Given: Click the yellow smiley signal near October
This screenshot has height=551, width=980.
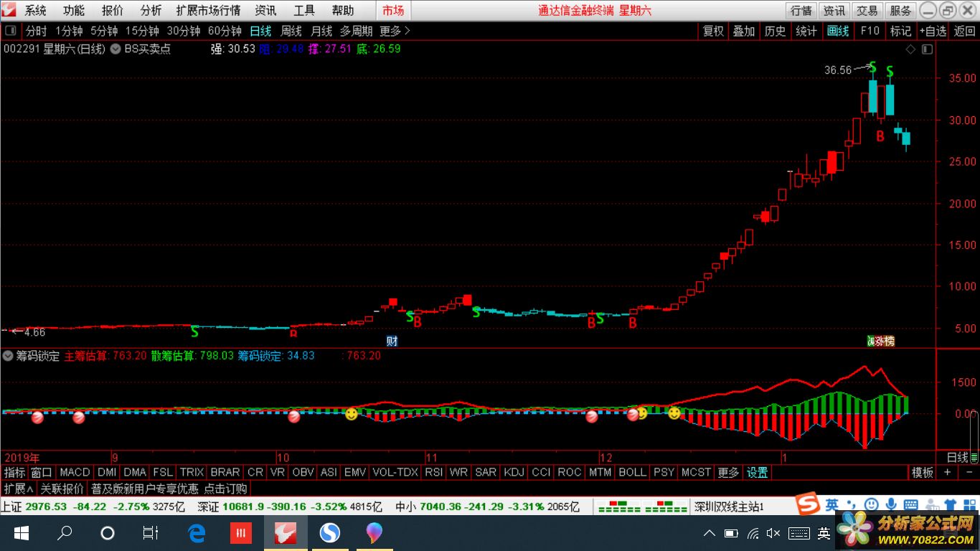Looking at the screenshot, I should pos(351,414).
